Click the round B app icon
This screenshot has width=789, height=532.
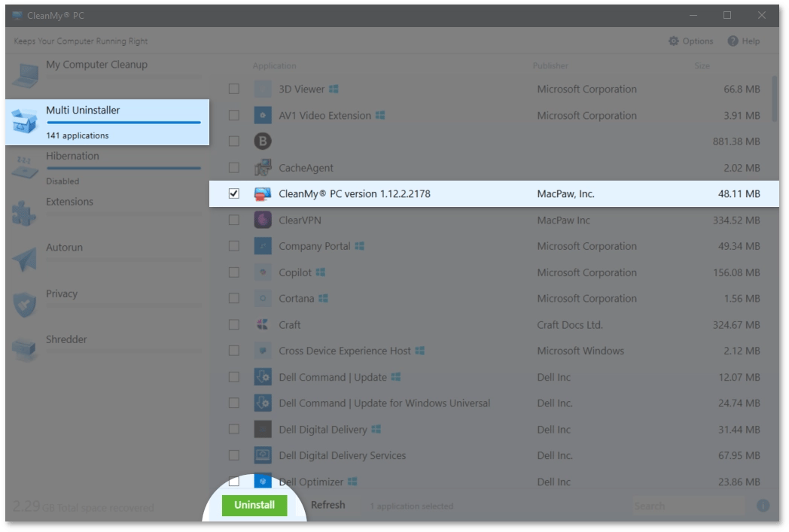pyautogui.click(x=263, y=141)
